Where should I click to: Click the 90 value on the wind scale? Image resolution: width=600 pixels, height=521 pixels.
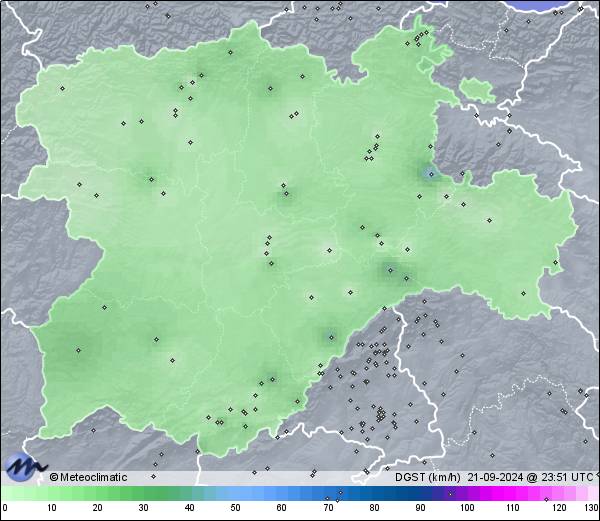pyautogui.click(x=421, y=508)
